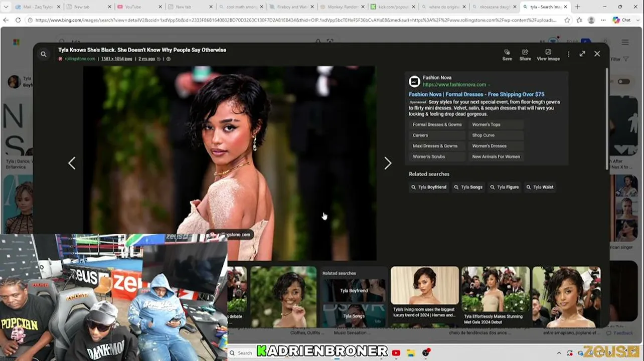Open File Explorer from the taskbar
The height and width of the screenshot is (361, 644).
point(411,353)
